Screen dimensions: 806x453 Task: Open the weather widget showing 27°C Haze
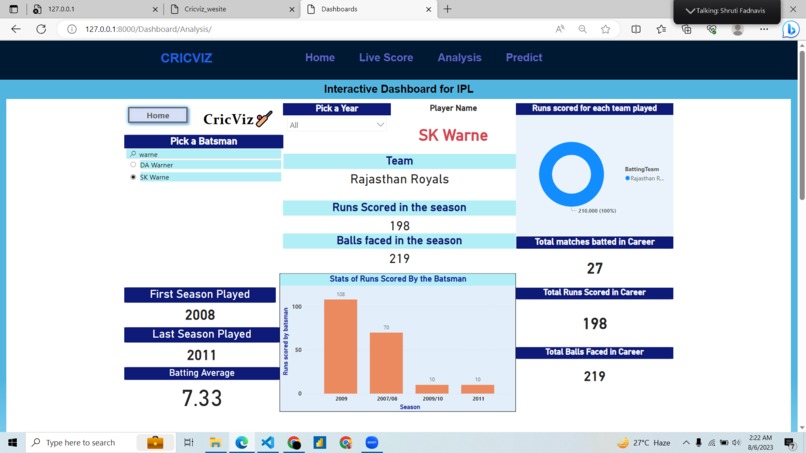point(644,442)
